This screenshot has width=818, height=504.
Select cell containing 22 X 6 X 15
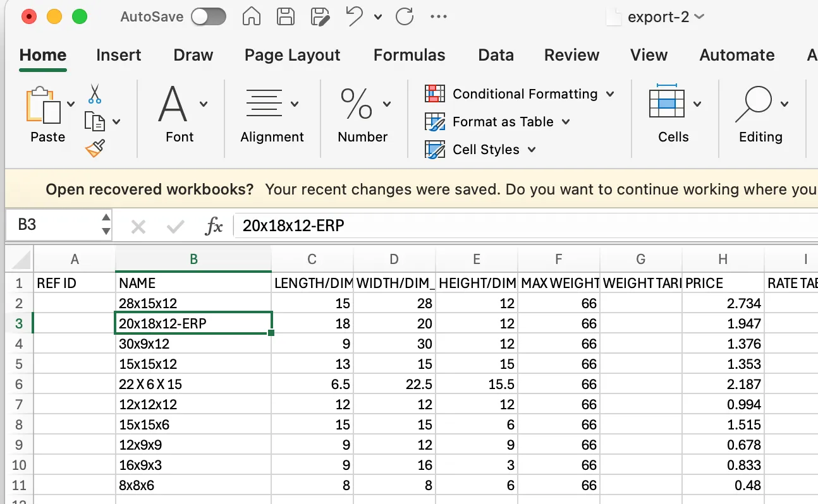pos(193,384)
